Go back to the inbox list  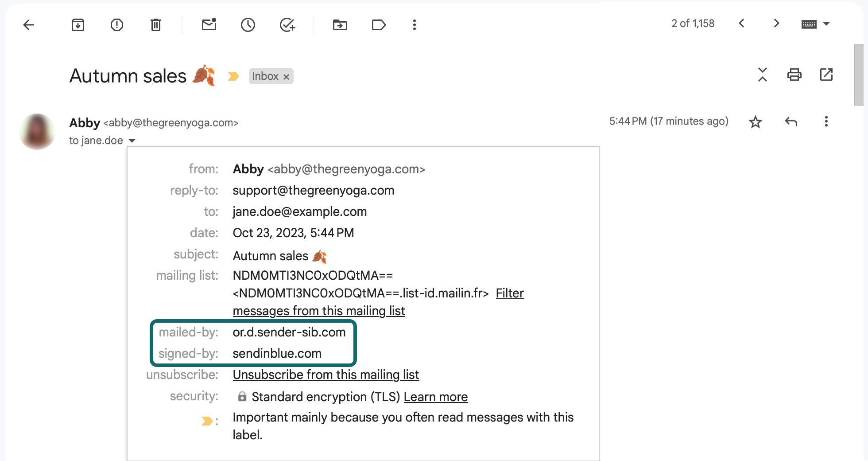pyautogui.click(x=28, y=25)
